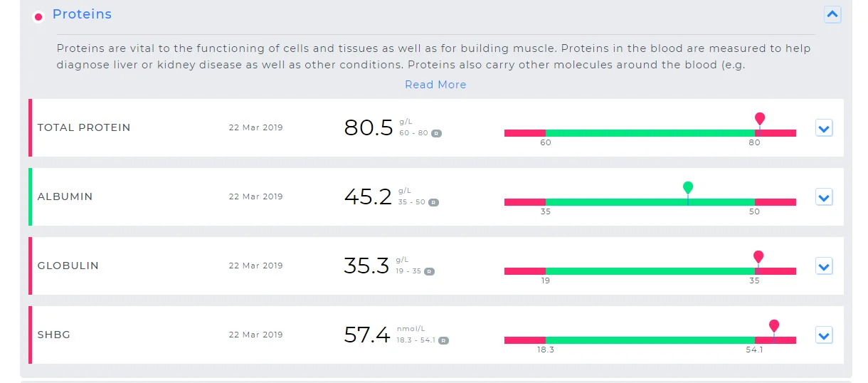
Task: Collapse the Proteins section with the up chevron
Action: [832, 14]
